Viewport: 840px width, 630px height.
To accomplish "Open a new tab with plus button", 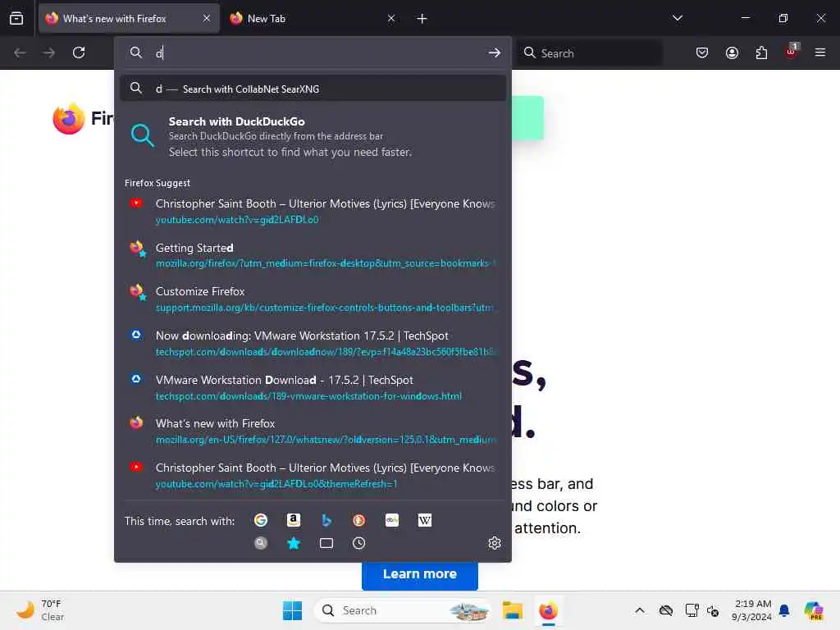I will [422, 19].
